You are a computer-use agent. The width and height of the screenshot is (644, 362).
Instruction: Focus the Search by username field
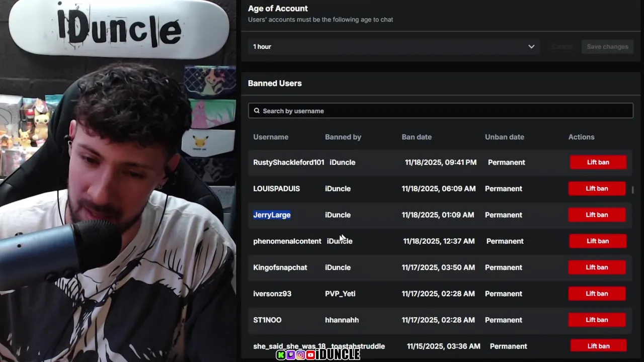441,111
